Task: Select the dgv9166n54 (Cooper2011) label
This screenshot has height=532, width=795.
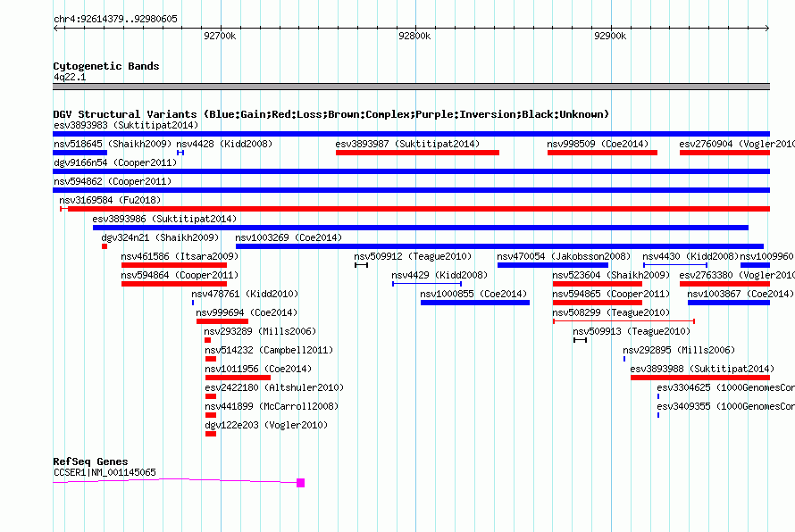Action: point(115,162)
